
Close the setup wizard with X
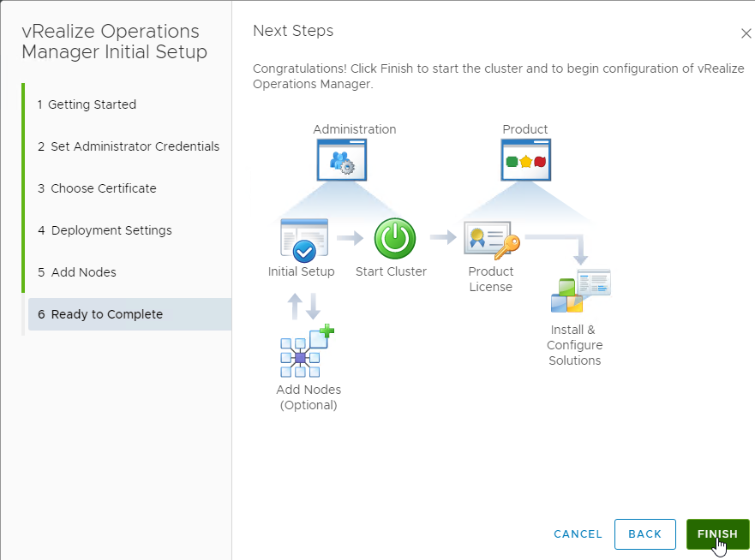746,33
